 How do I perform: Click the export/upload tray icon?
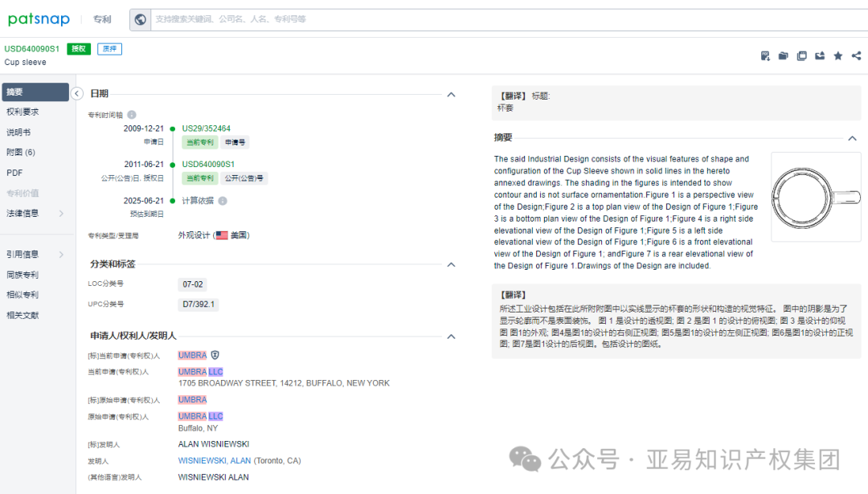tap(820, 56)
